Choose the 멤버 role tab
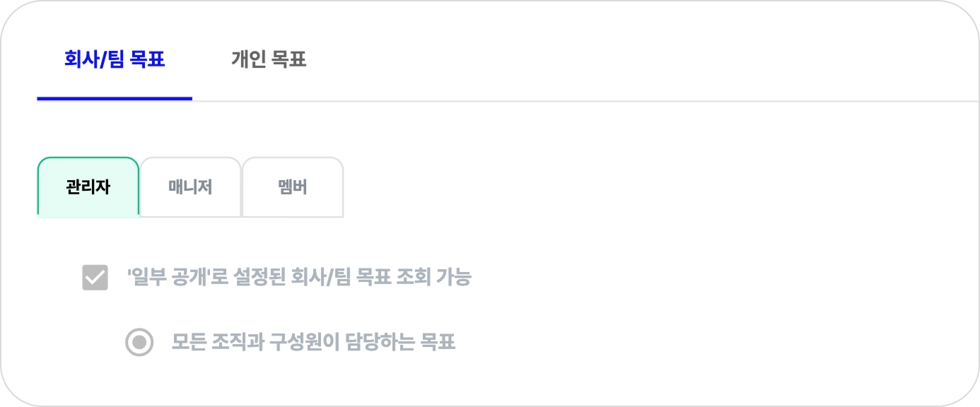This screenshot has height=407, width=980. click(293, 188)
